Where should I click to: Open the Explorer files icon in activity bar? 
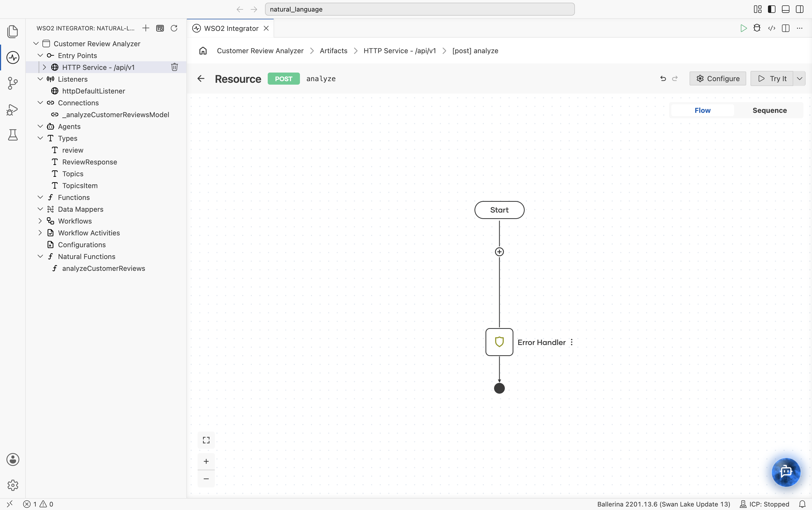click(12, 31)
